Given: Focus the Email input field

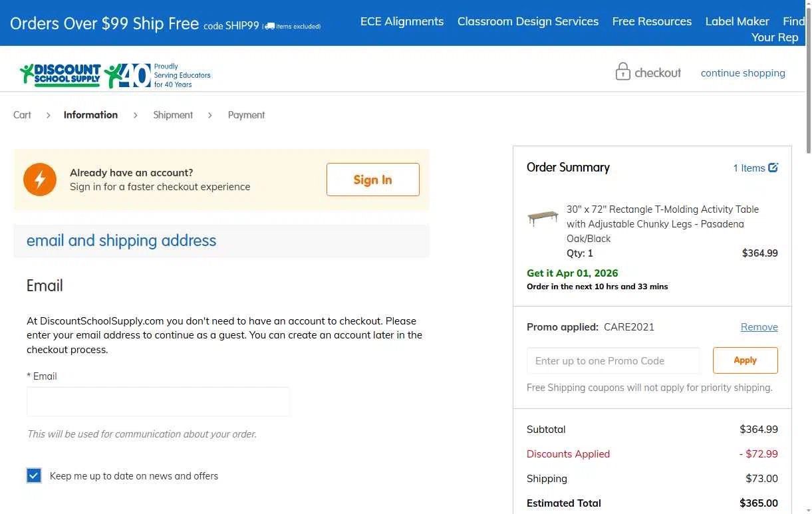Looking at the screenshot, I should [x=158, y=402].
